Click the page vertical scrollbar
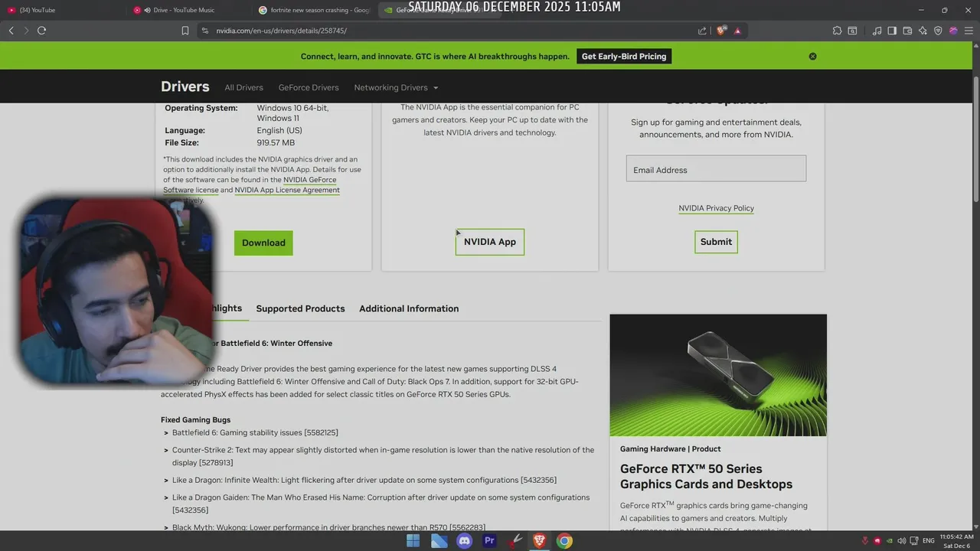The image size is (980, 551). point(975,138)
